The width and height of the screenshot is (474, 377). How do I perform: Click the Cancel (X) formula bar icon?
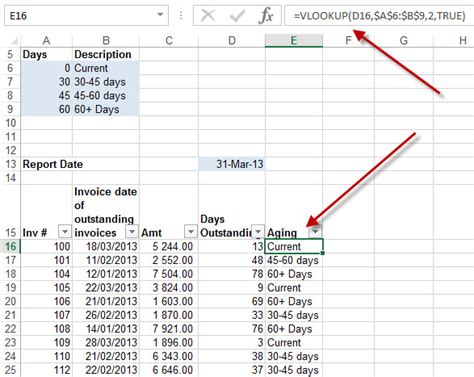point(208,15)
